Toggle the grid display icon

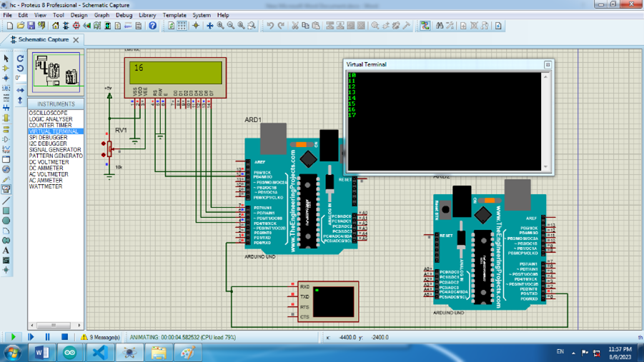point(182,26)
